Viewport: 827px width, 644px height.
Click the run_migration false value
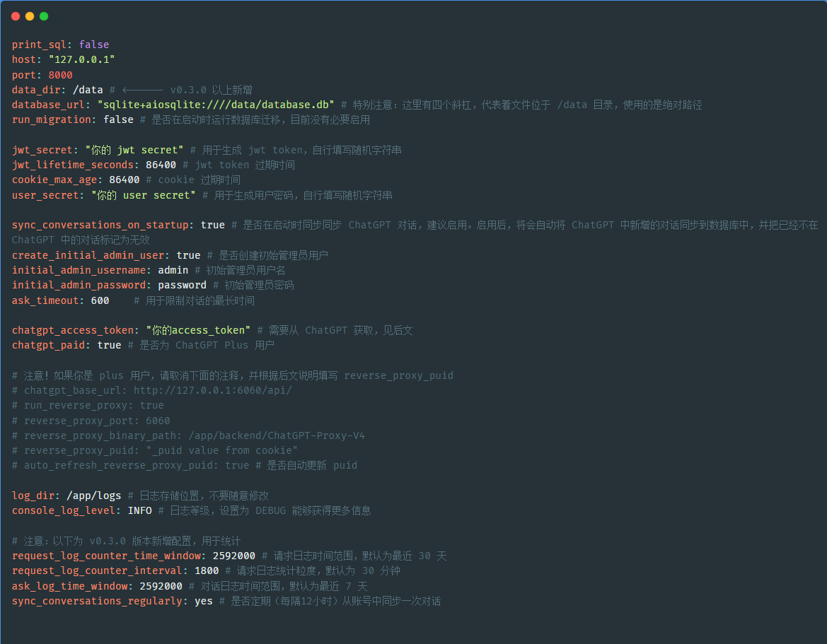tap(118, 119)
